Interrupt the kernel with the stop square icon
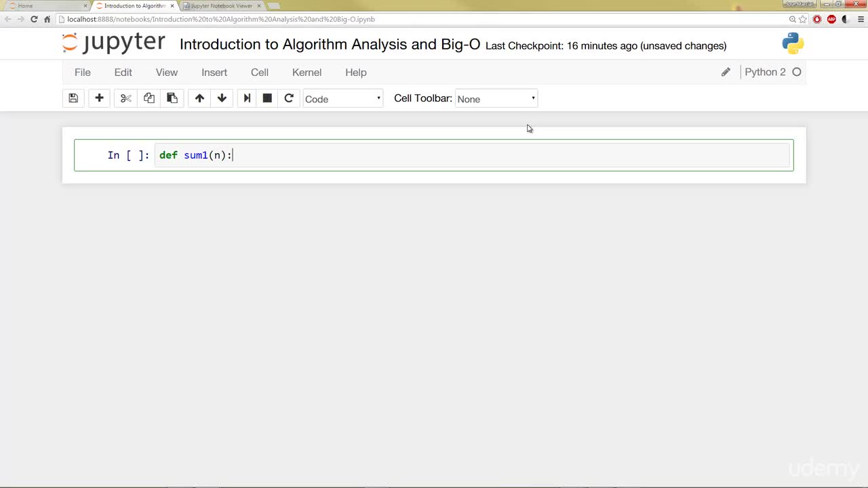Image resolution: width=868 pixels, height=488 pixels. click(267, 98)
